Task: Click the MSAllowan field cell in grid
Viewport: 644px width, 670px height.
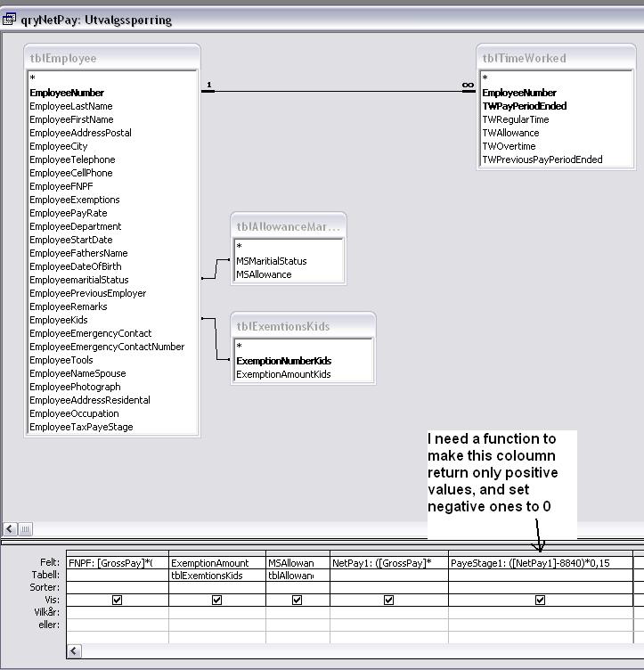Action: (x=298, y=563)
